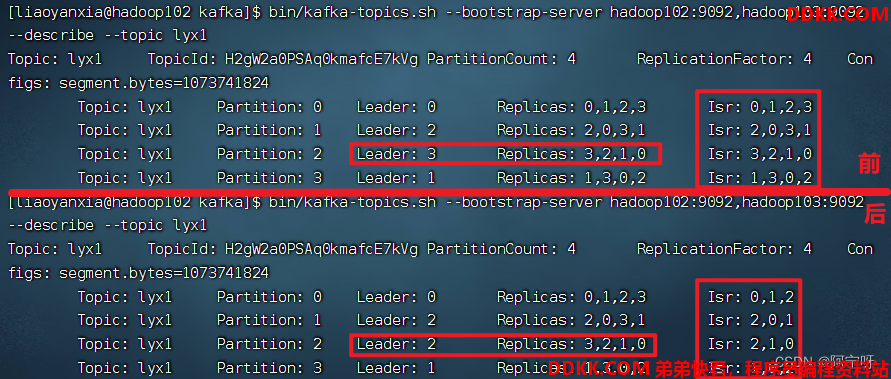Image resolution: width=891 pixels, height=379 pixels.
Task: Click "Partition: 1" in the Isr: 2,0,1 row
Action: point(269,320)
